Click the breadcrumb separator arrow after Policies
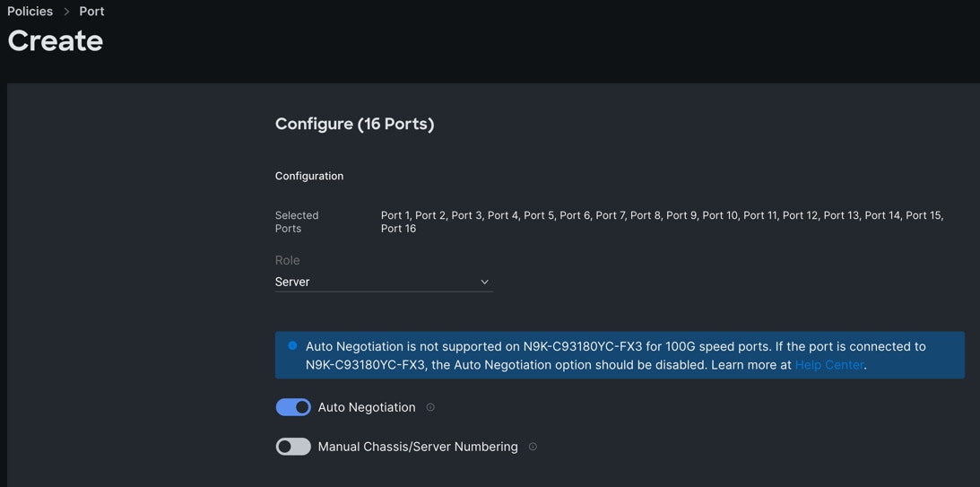Viewport: 980px width, 487px height. [x=66, y=12]
